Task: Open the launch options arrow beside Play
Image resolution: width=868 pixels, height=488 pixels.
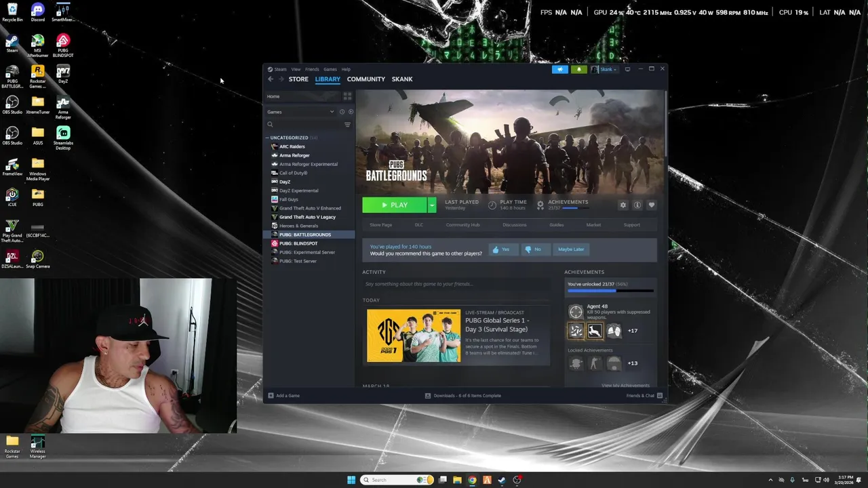Action: (x=432, y=205)
